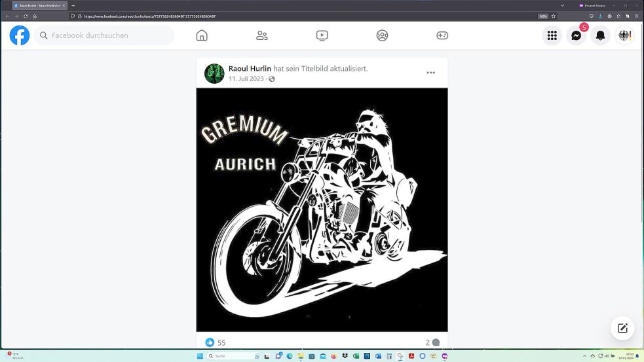Select the facebook.com URL in the address bar
The height and width of the screenshot is (362, 644).
point(150,16)
